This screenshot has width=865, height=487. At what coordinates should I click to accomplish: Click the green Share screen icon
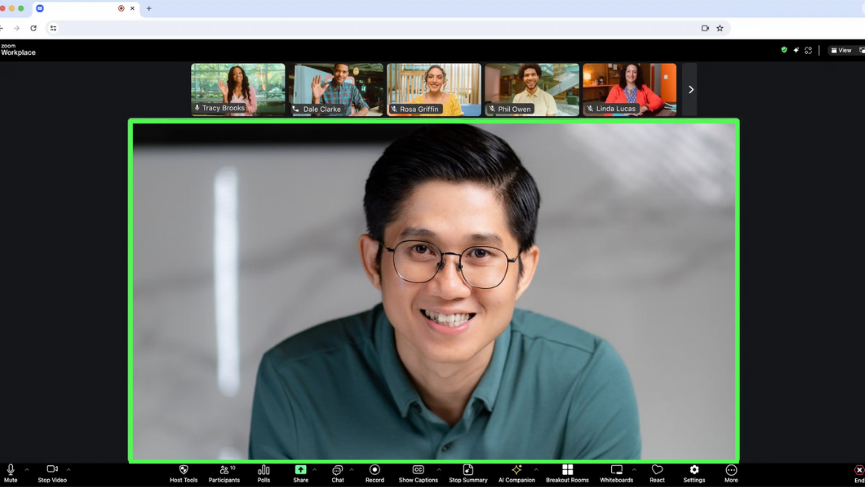(x=300, y=469)
